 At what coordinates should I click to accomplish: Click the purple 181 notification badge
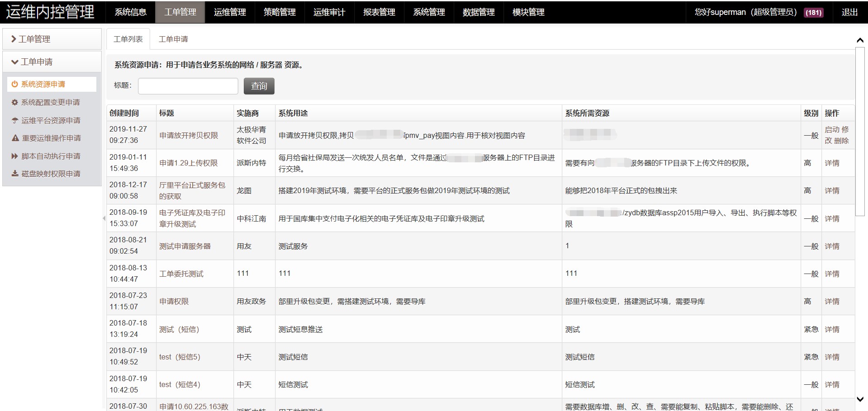coord(813,12)
